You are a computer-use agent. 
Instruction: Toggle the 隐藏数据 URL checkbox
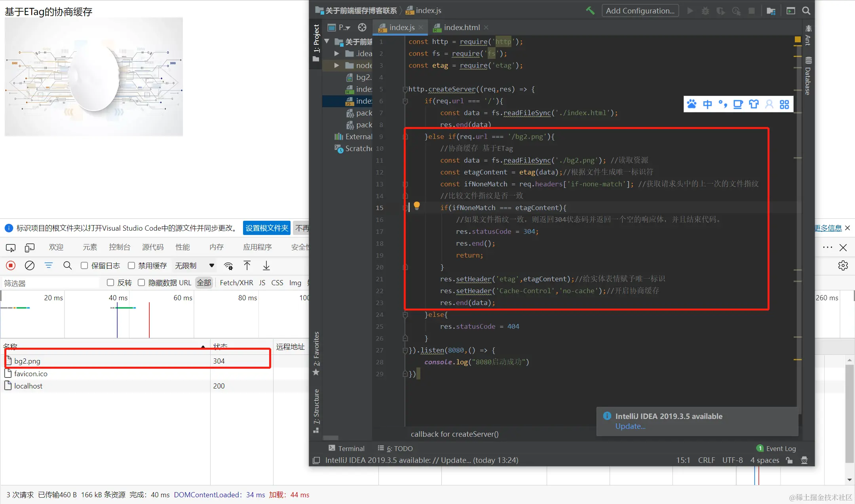[x=141, y=282]
